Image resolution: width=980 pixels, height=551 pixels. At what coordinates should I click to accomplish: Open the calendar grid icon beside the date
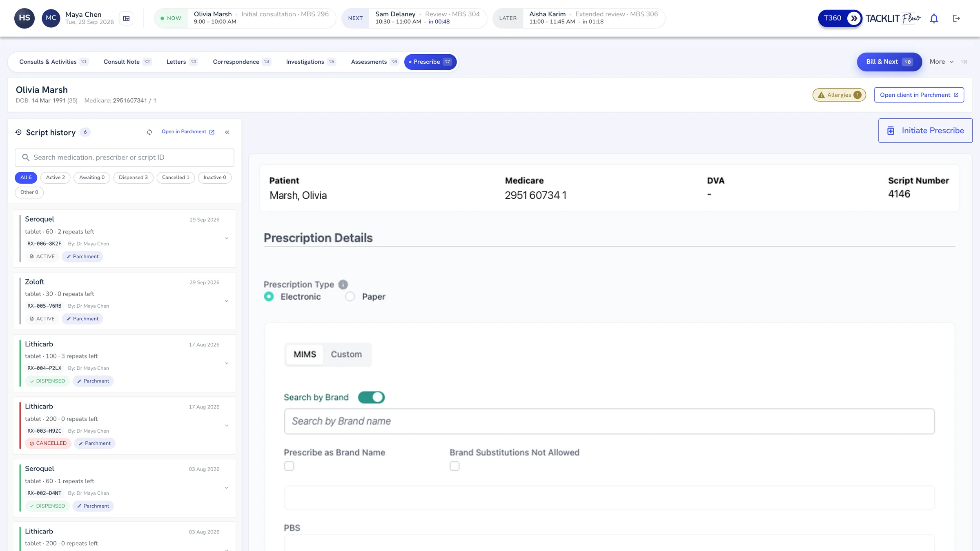[x=126, y=18]
